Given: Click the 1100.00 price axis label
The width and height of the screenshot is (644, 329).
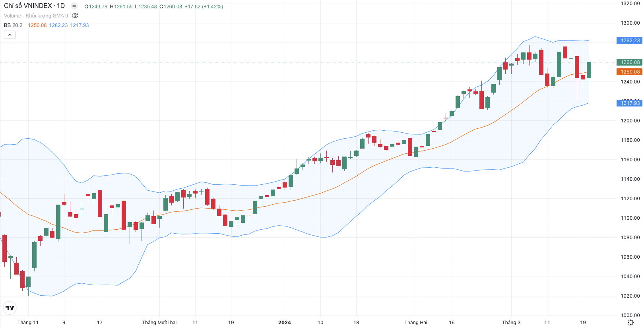Looking at the screenshot, I should (x=630, y=218).
